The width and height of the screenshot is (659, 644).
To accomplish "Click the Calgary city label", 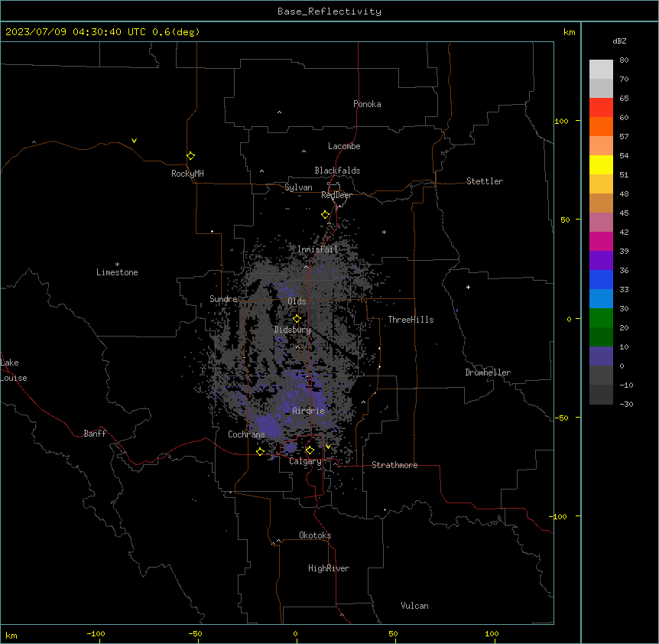I will [305, 461].
